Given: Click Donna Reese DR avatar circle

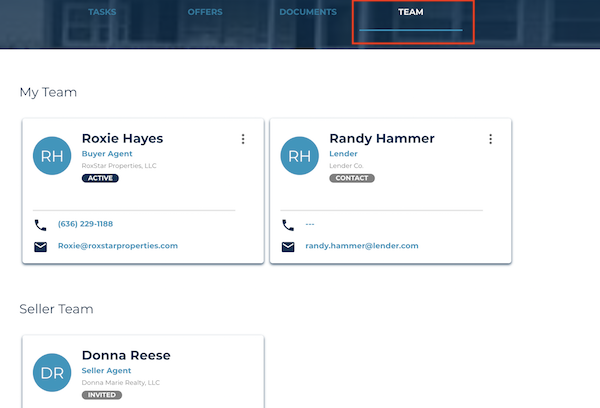Looking at the screenshot, I should [52, 372].
